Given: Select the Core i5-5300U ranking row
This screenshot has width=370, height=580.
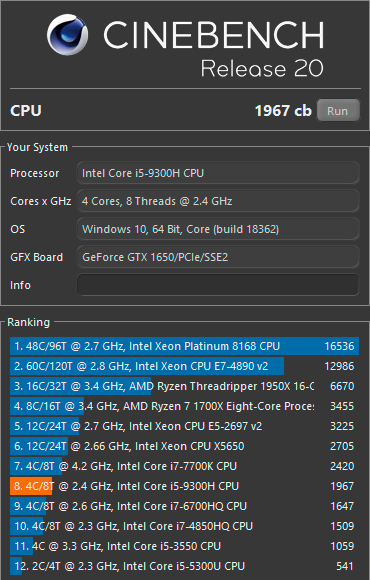Looking at the screenshot, I should click(x=184, y=566).
